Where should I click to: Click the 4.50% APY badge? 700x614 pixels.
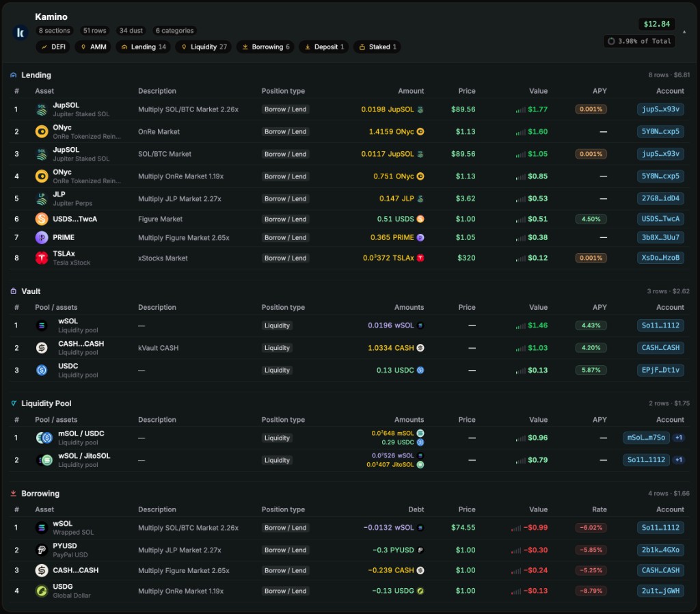click(x=591, y=219)
